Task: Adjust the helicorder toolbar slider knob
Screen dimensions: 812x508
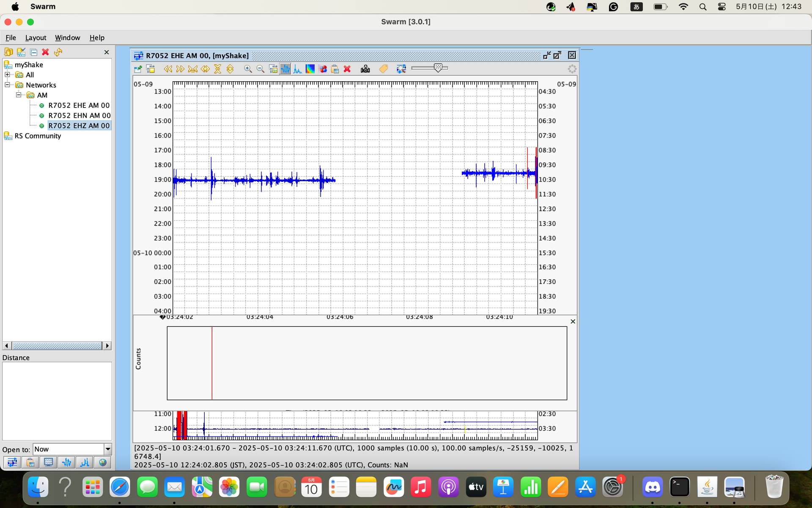Action: pyautogui.click(x=438, y=68)
